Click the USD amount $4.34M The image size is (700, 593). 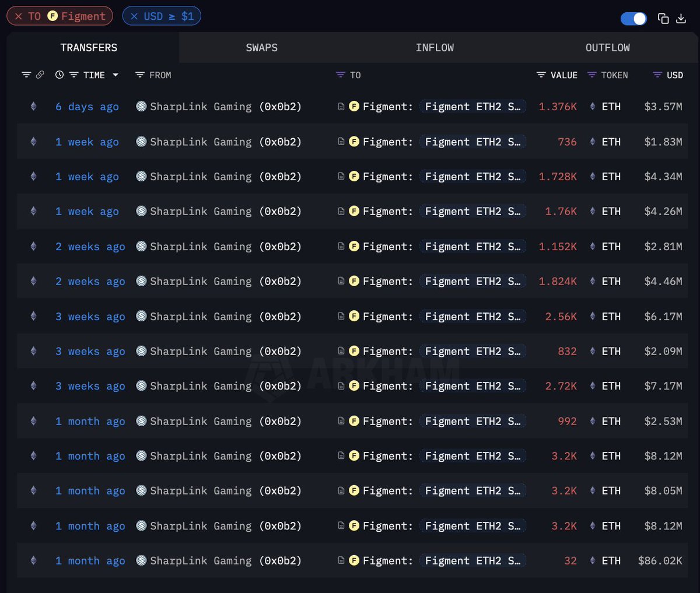point(663,177)
